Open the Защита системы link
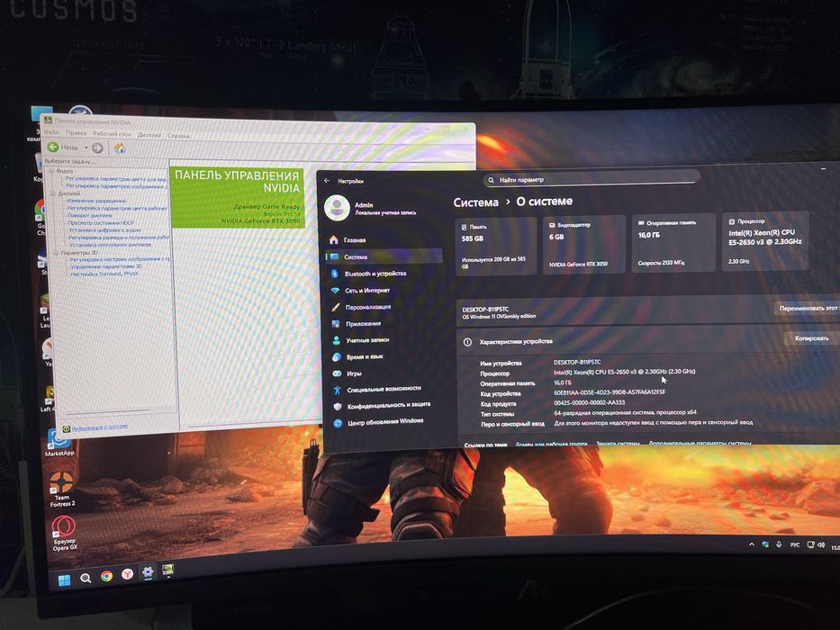 click(618, 444)
